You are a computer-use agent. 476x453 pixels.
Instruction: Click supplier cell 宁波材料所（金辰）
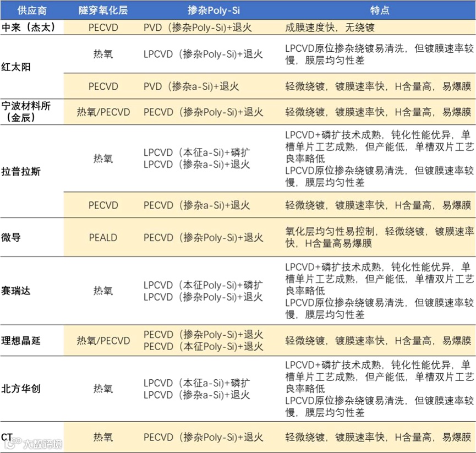click(x=26, y=112)
